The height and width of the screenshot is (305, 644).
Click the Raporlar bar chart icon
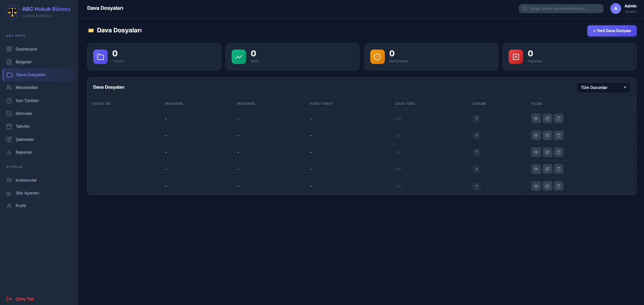click(x=9, y=152)
